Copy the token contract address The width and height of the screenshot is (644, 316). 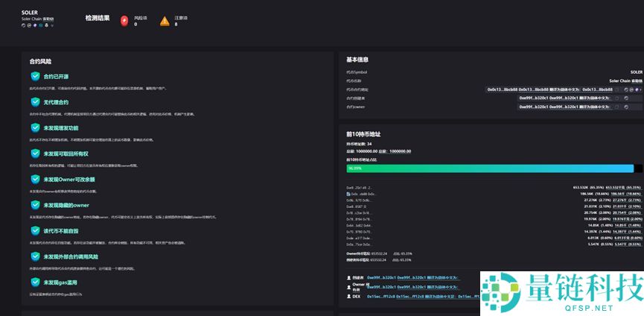pos(618,89)
